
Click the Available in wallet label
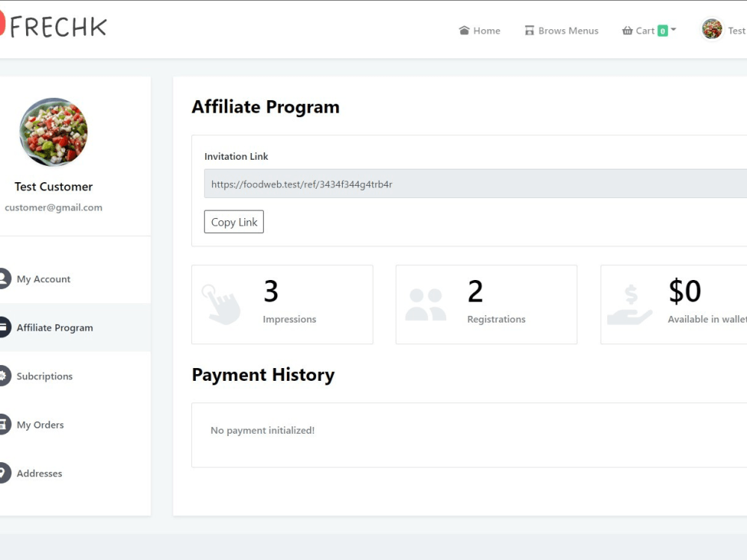tap(707, 319)
